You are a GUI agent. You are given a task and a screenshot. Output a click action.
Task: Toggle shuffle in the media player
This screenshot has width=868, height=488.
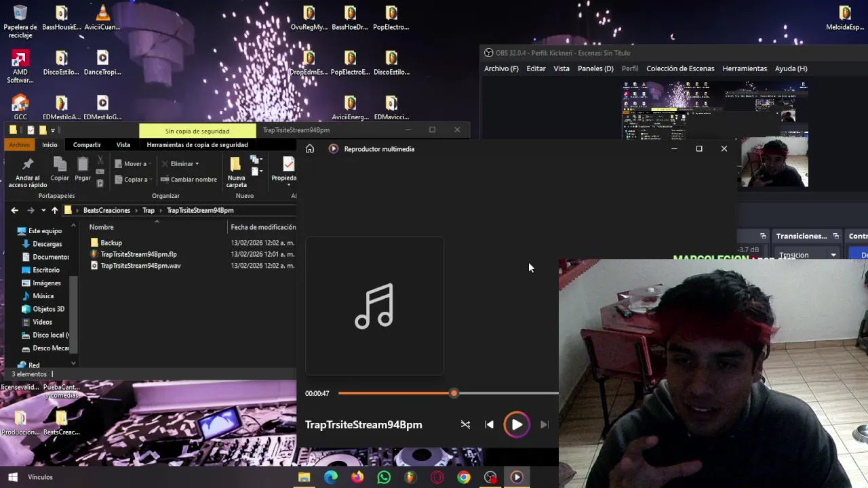(465, 425)
